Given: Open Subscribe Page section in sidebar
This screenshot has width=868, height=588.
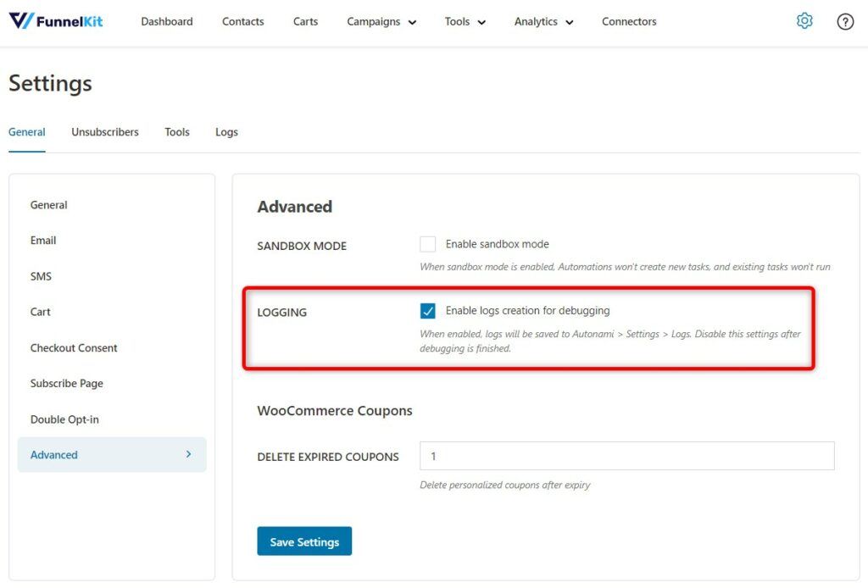Looking at the screenshot, I should point(66,383).
